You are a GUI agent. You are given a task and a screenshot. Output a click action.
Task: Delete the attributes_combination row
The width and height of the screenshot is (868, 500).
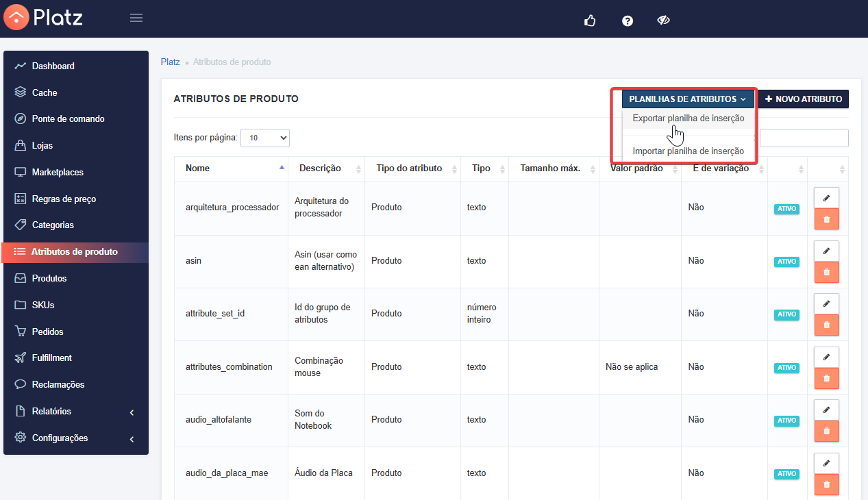(x=826, y=378)
